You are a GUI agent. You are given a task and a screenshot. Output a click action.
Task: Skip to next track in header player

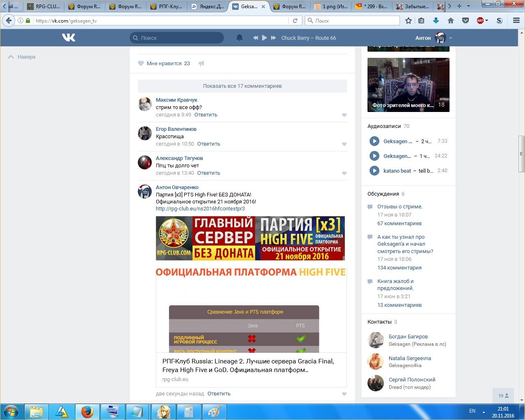pyautogui.click(x=274, y=38)
